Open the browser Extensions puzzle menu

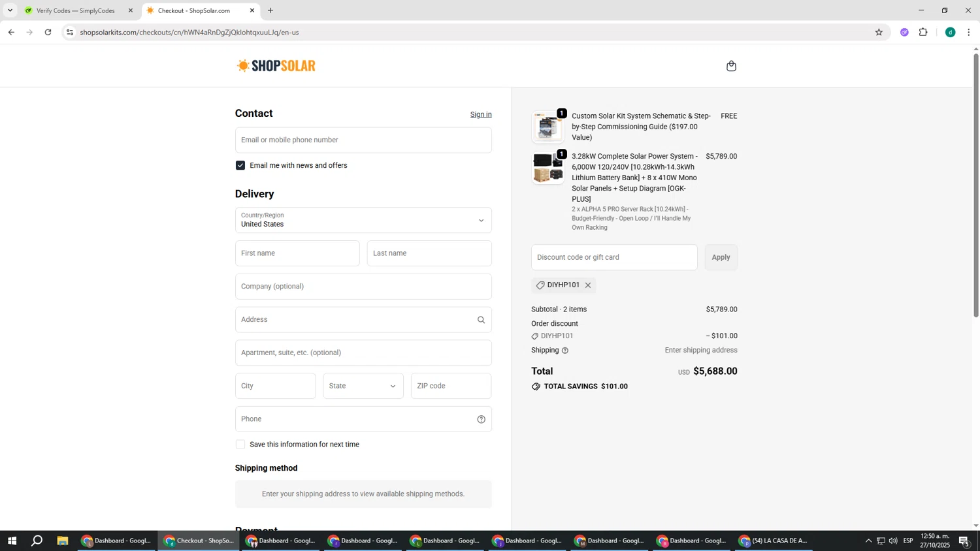pyautogui.click(x=923, y=32)
